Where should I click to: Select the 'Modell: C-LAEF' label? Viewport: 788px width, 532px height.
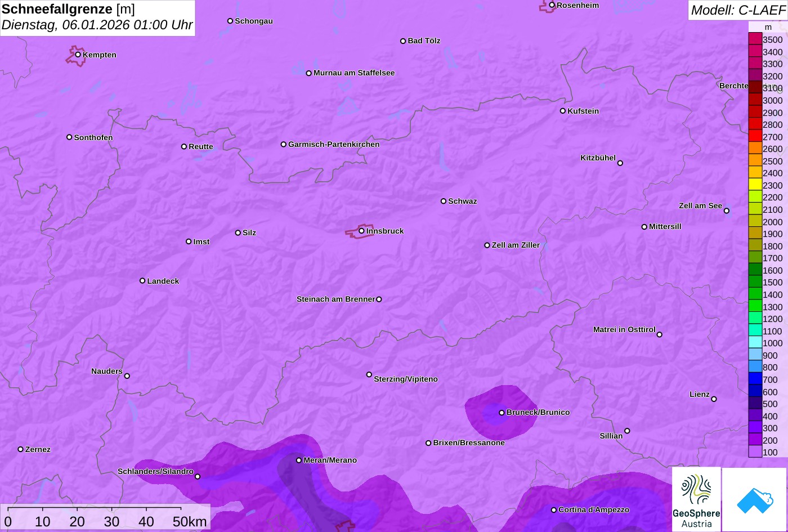pyautogui.click(x=738, y=10)
